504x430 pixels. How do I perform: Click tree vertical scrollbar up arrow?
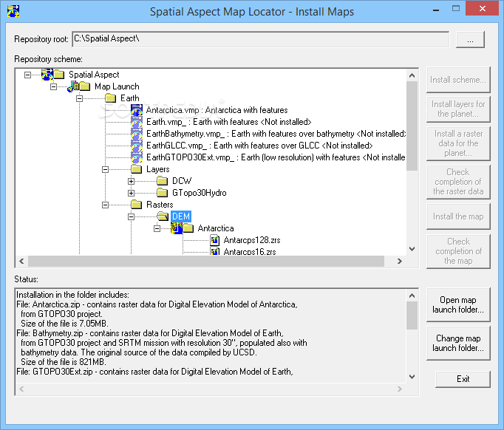412,75
